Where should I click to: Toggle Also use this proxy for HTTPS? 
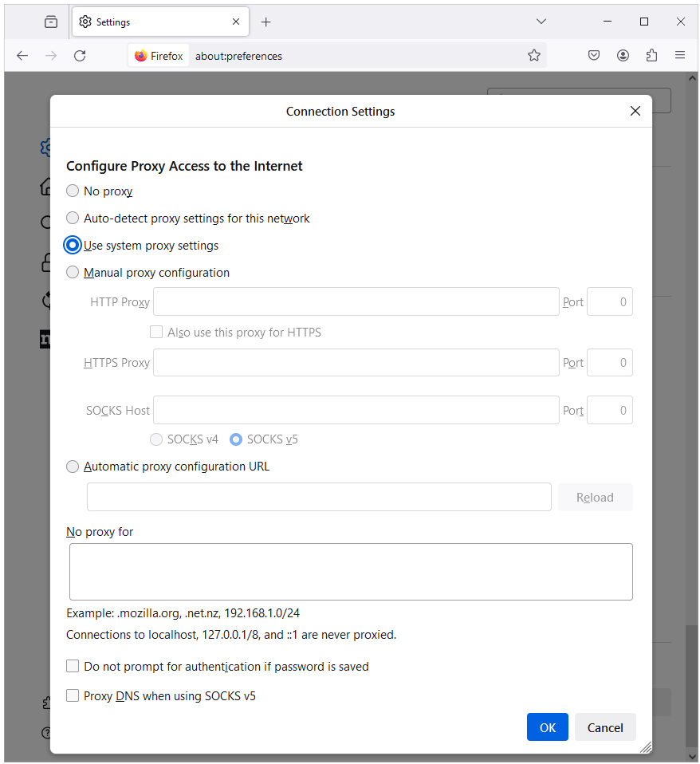point(156,332)
